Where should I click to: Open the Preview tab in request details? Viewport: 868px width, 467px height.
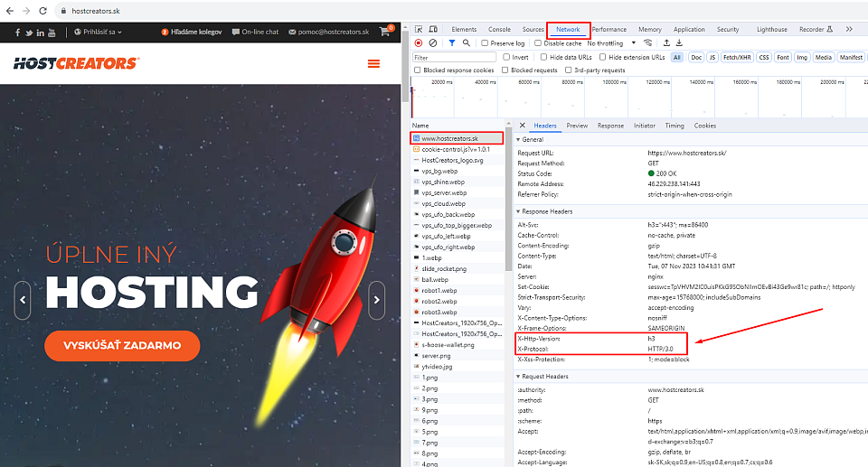tap(577, 126)
